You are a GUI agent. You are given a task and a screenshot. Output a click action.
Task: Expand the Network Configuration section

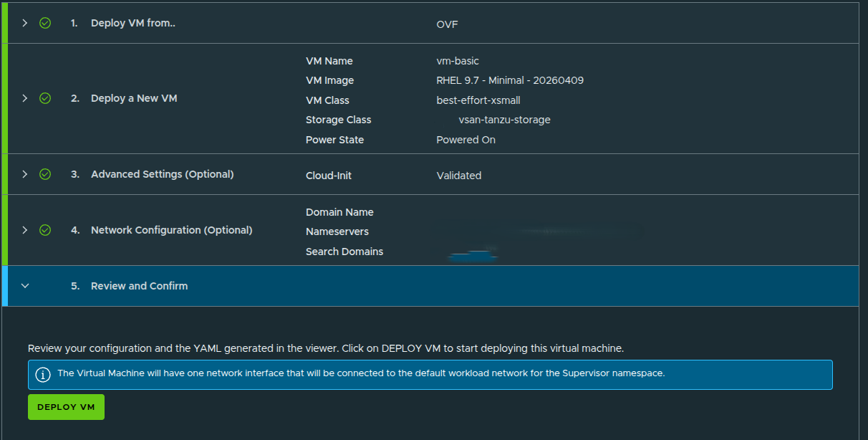coord(24,230)
